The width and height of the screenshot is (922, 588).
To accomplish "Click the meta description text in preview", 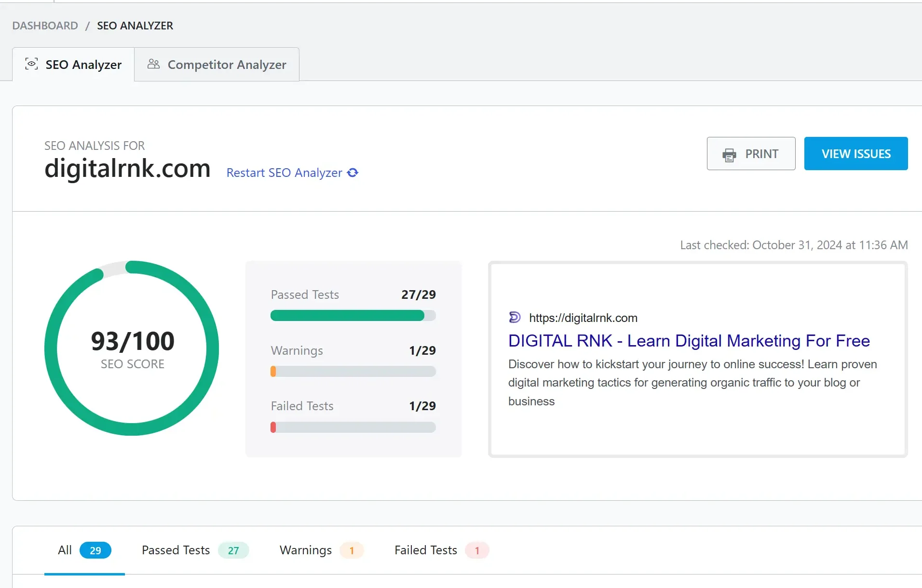I will click(692, 383).
